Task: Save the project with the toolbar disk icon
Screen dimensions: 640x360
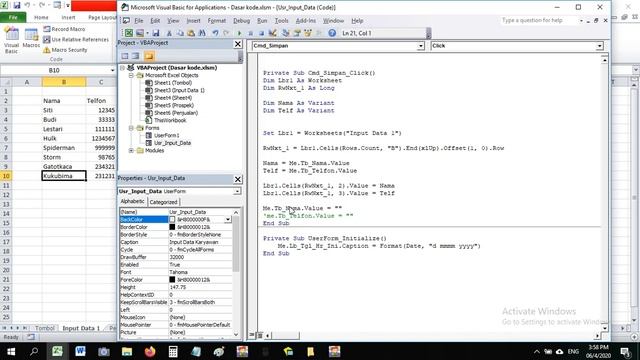Action: [156, 33]
